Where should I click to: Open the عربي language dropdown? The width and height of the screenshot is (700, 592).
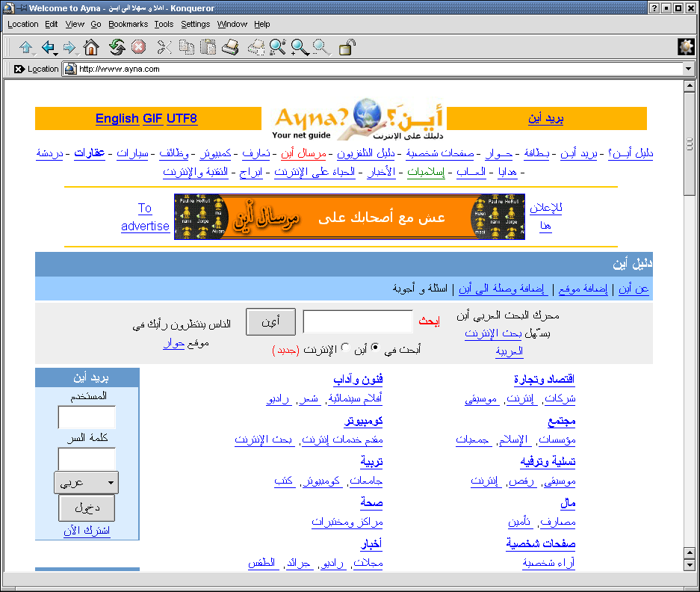pyautogui.click(x=87, y=482)
